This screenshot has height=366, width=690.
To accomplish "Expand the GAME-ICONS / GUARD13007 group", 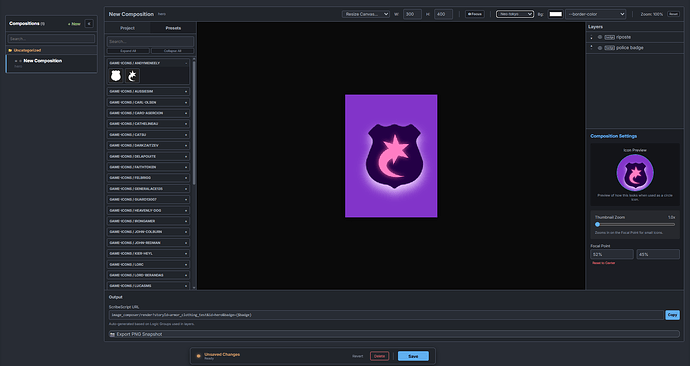I will [148, 200].
